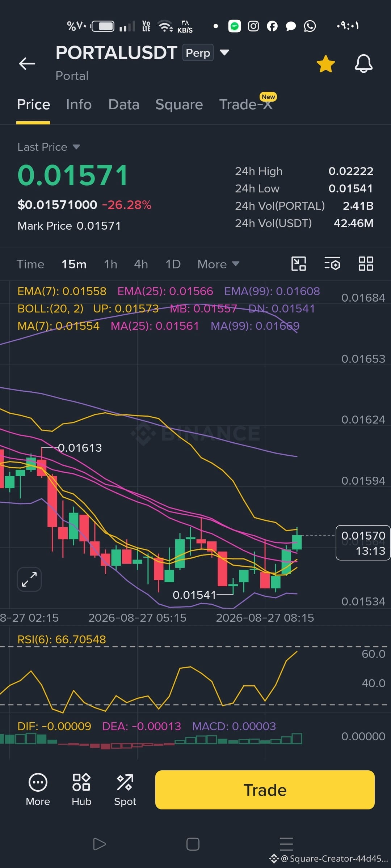Tap the current price label 0.01570
This screenshot has width=391, height=868.
[363, 543]
